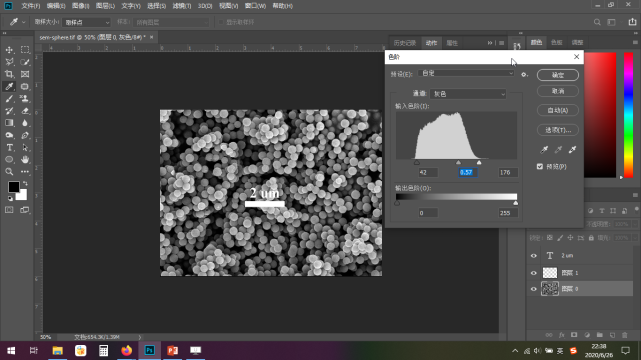641x360 pixels.
Task: Select the Rectangular Marquee tool
Action: (x=25, y=50)
